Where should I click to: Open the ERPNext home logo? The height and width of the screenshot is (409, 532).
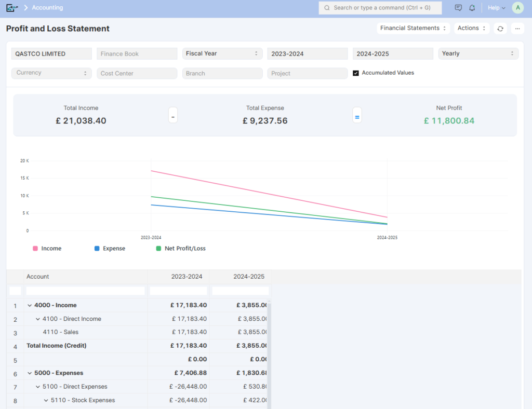tap(12, 7)
